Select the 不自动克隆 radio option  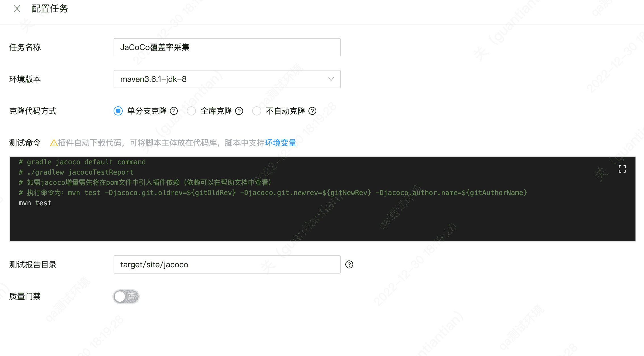257,111
